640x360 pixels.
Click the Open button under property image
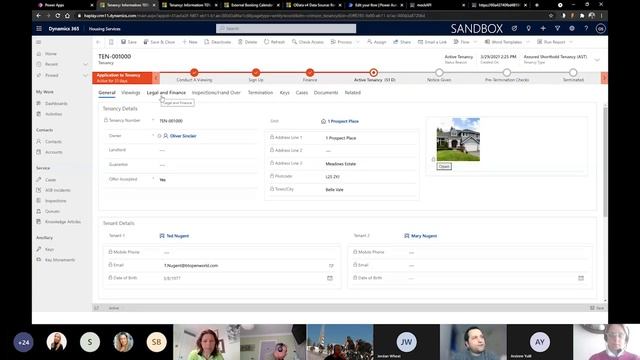point(444,167)
